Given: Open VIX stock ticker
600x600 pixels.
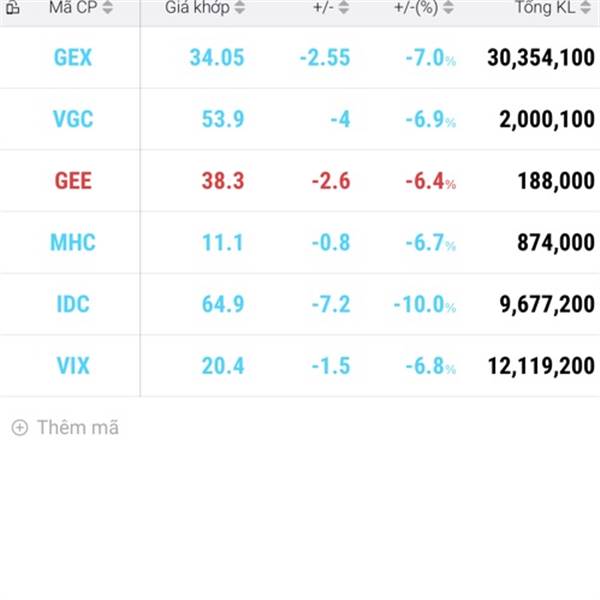Looking at the screenshot, I should (73, 366).
